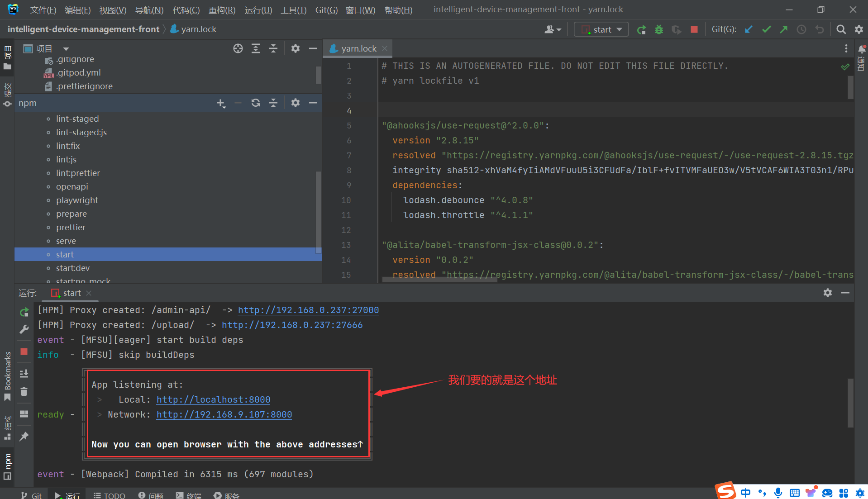Hide the project panel
The width and height of the screenshot is (868, 499).
313,48
